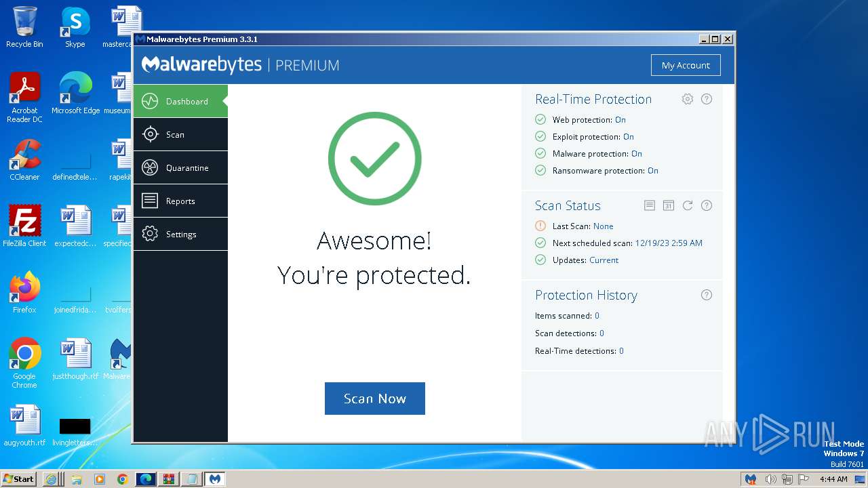The height and width of the screenshot is (488, 868).
Task: Toggle Ransomware protection On link
Action: pyautogui.click(x=653, y=171)
